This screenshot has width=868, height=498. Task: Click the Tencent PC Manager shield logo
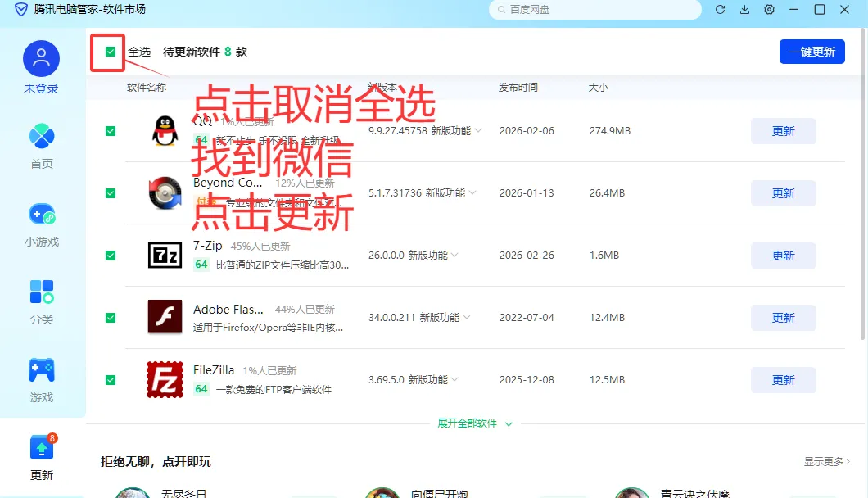(21, 9)
